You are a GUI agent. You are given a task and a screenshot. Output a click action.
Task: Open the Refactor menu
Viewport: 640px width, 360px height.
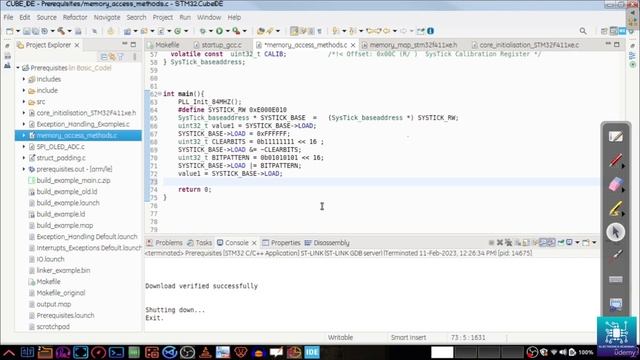pyautogui.click(x=75, y=17)
